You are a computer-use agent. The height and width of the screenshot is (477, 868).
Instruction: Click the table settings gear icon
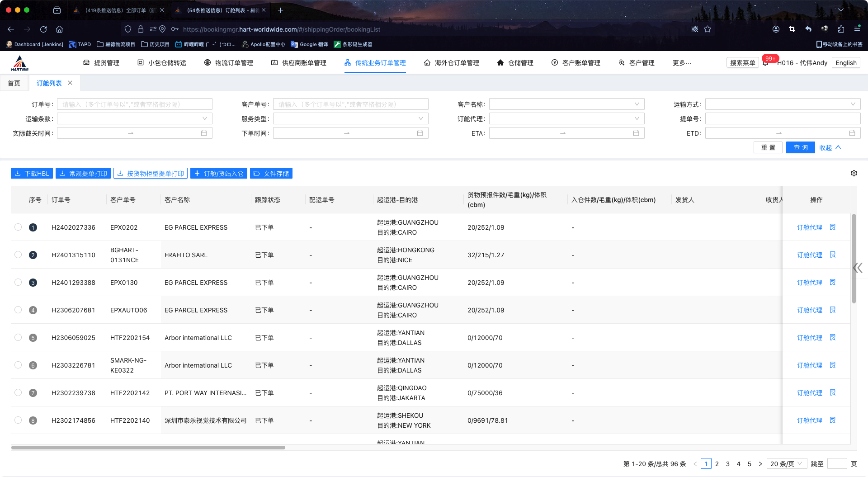pos(854,173)
